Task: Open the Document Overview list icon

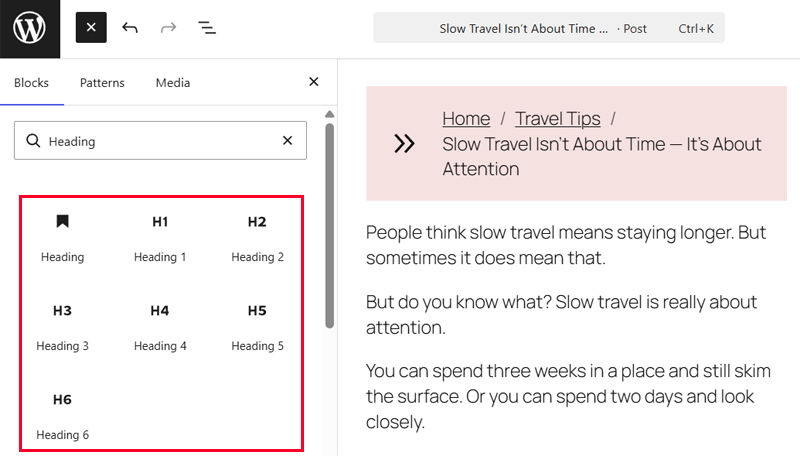Action: [x=207, y=28]
